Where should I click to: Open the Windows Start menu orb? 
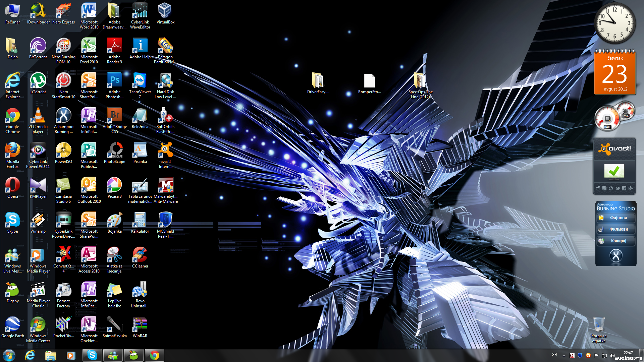tap(9, 355)
